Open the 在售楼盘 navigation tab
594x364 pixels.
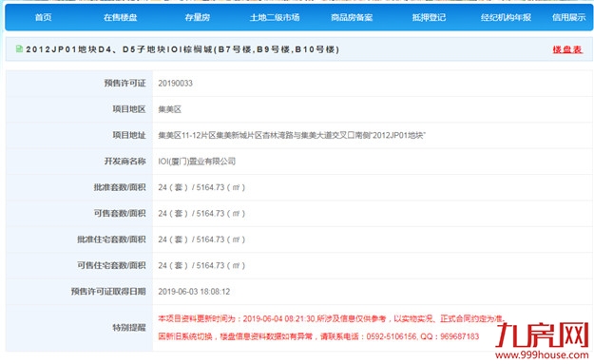point(121,17)
